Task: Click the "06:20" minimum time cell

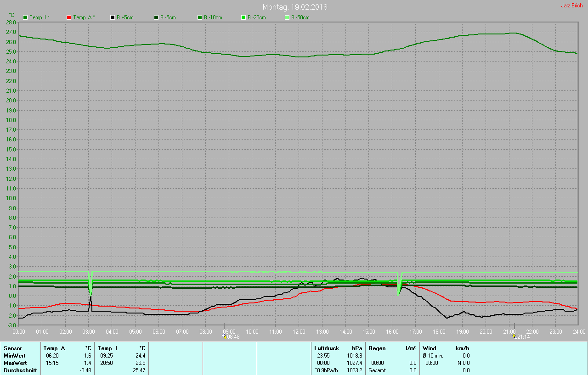Action: 52,356
